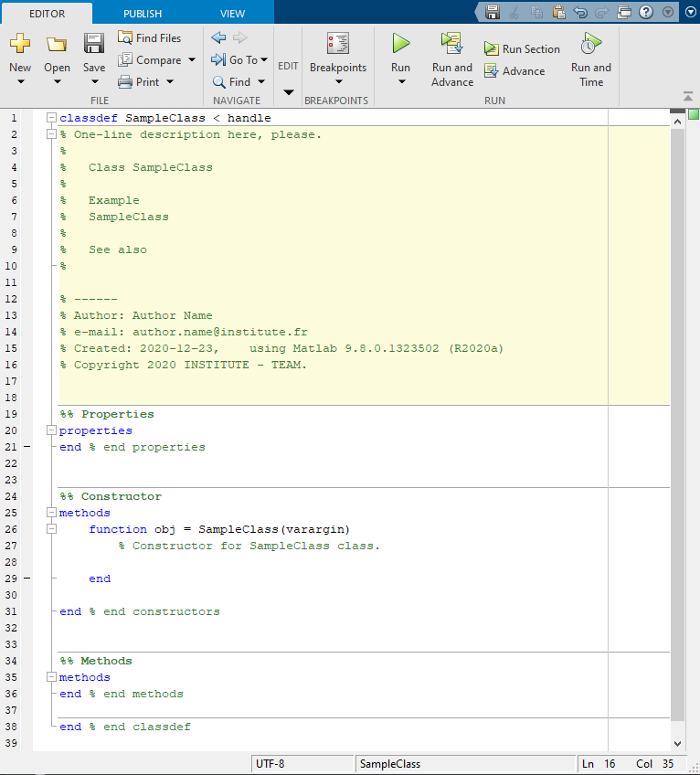Open the help question mark icon

pyautogui.click(x=645, y=12)
